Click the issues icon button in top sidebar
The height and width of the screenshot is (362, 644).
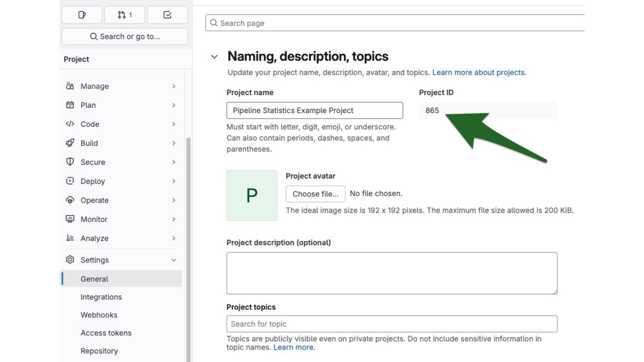tap(82, 15)
